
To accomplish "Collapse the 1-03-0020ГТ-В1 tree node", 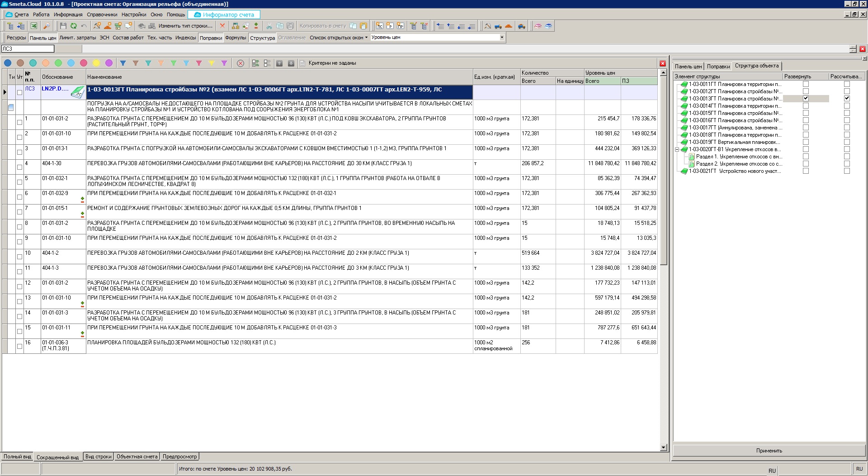I will (677, 149).
